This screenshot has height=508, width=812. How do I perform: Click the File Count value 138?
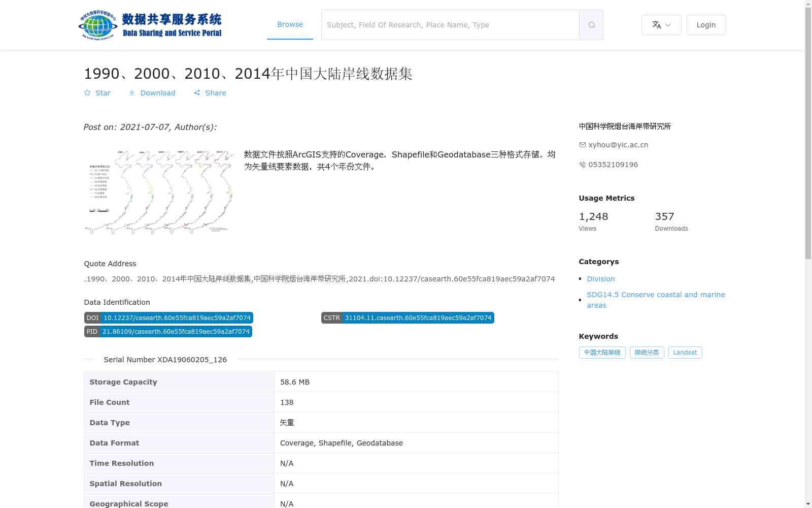coord(287,402)
